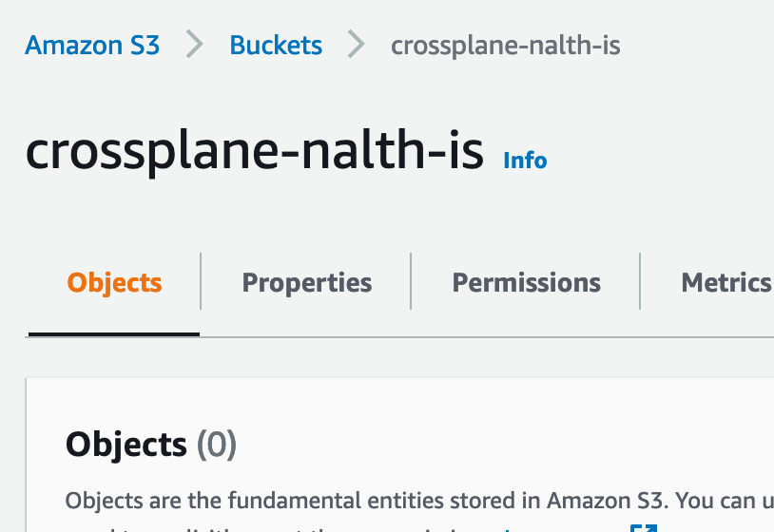Click divider between Permissions and Metrics tabs
The width and height of the screenshot is (774, 532).
click(640, 281)
